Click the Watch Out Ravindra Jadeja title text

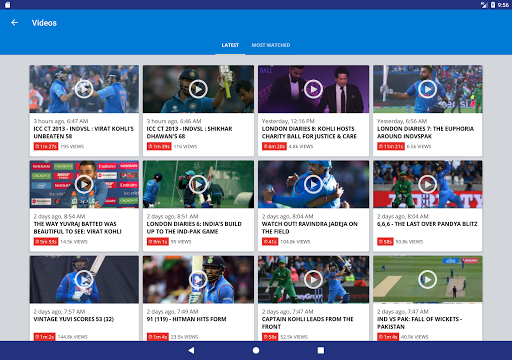coord(310,228)
